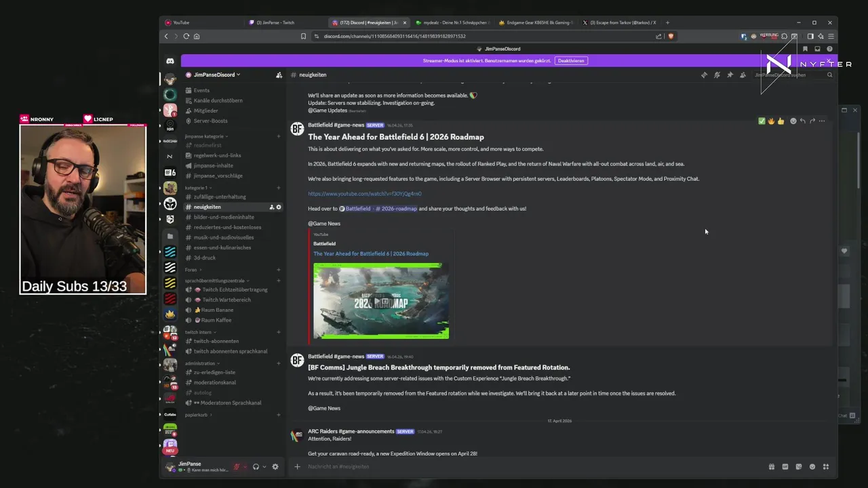Expand the papierkorb category
The width and height of the screenshot is (868, 488).
pos(198,415)
